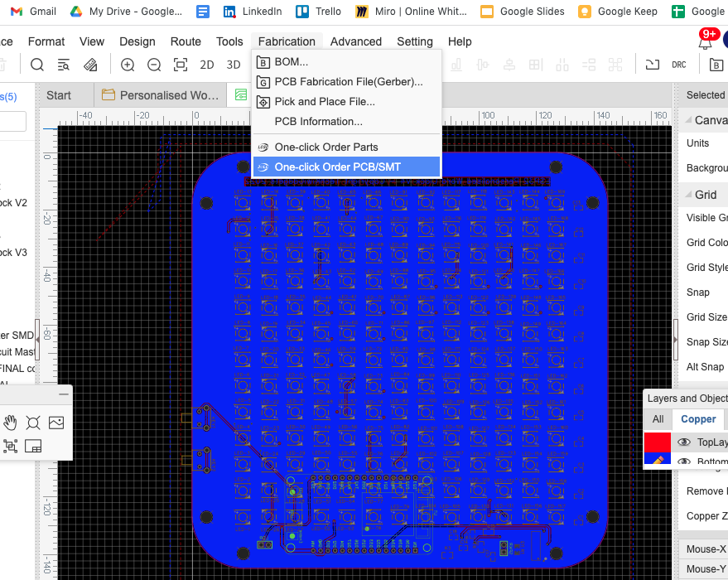
Task: Zoom in using the toolbar magnifier-plus icon
Action: [x=128, y=64]
